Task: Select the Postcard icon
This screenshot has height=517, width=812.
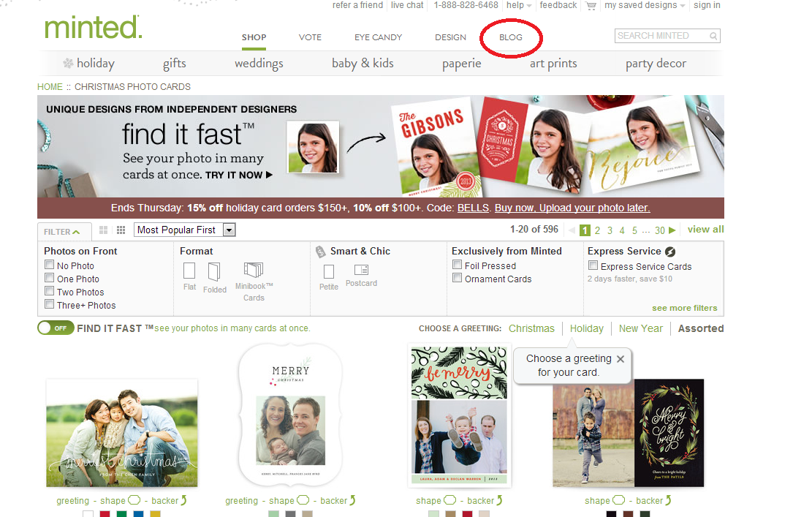Action: [362, 269]
